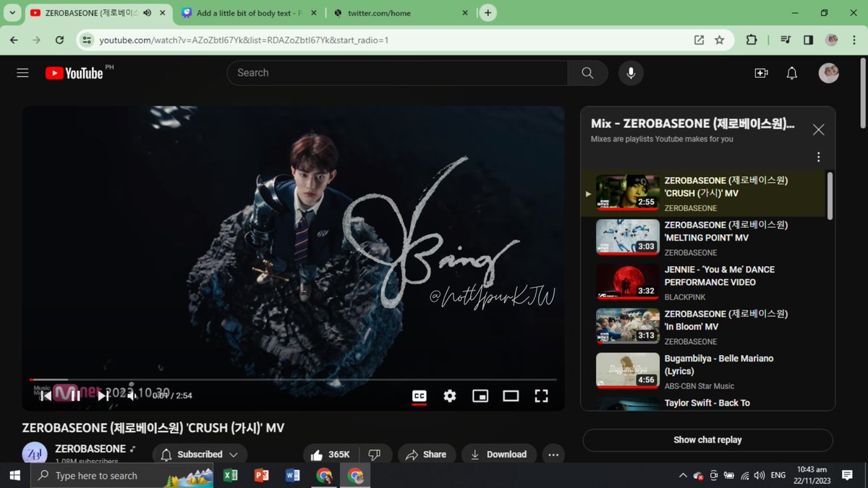Open the site information icon in address bar
The height and width of the screenshot is (488, 868).
pyautogui.click(x=86, y=40)
